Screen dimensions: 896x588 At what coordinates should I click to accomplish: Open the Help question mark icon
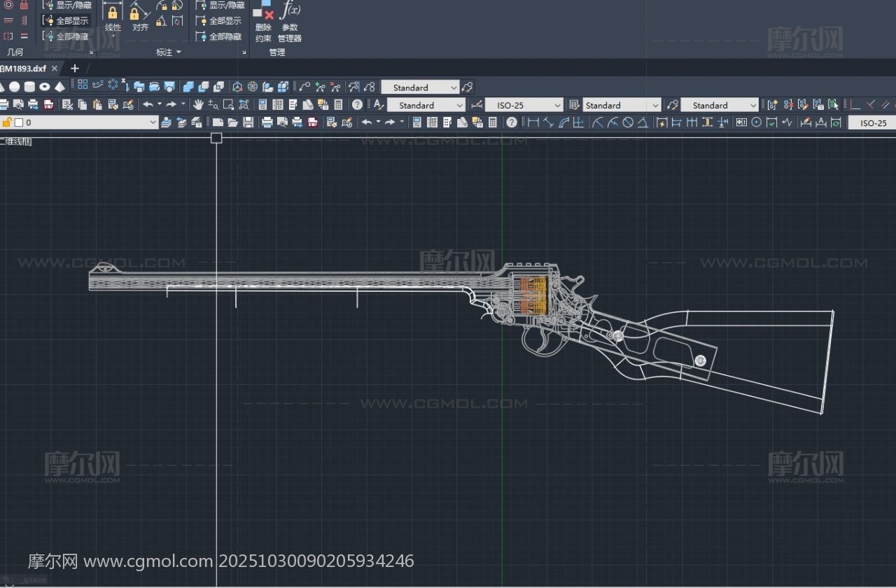[357, 105]
